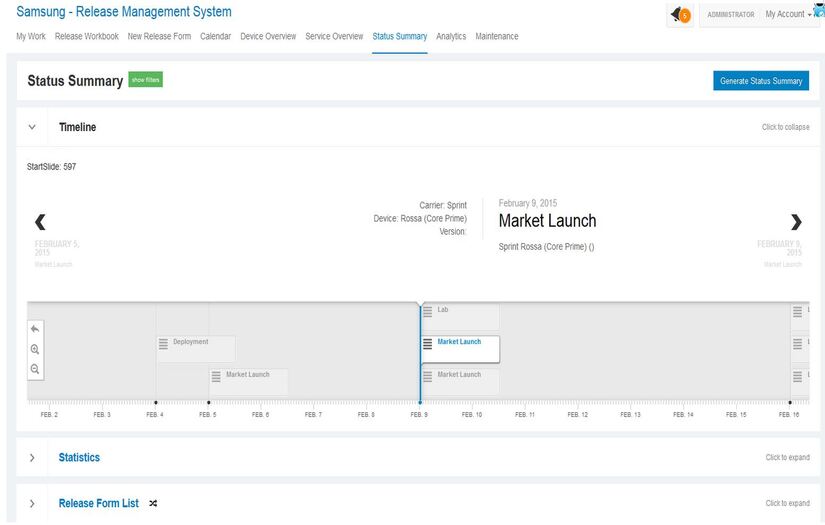This screenshot has width=825, height=525.
Task: Open the Release Workbook tab
Action: coord(87,36)
